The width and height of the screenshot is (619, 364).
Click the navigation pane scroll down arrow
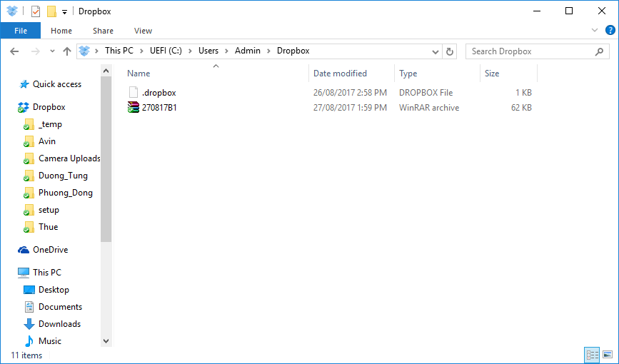[x=106, y=341]
